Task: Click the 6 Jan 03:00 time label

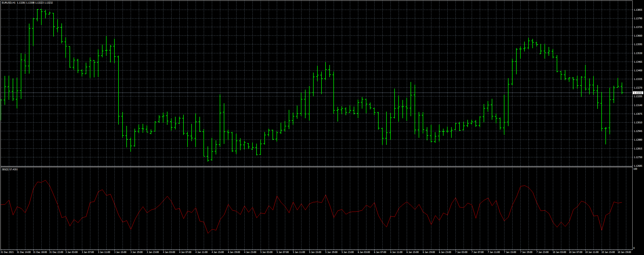Action: (x=364, y=252)
